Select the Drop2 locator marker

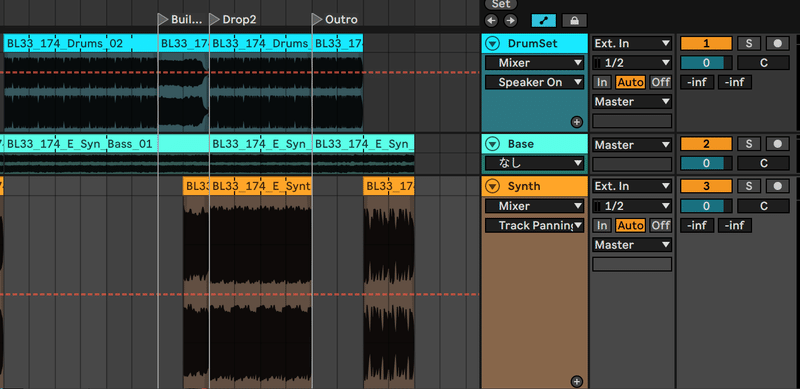233,20
